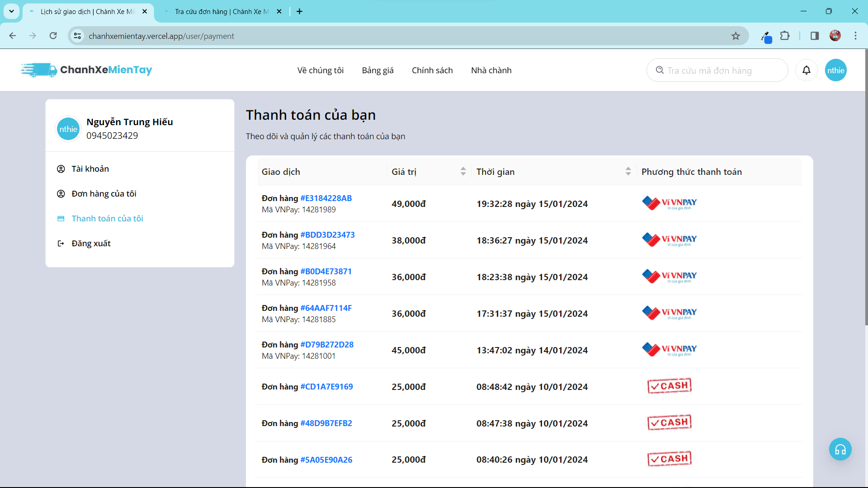Expand the tab search chevron
The image size is (868, 488).
(x=11, y=11)
